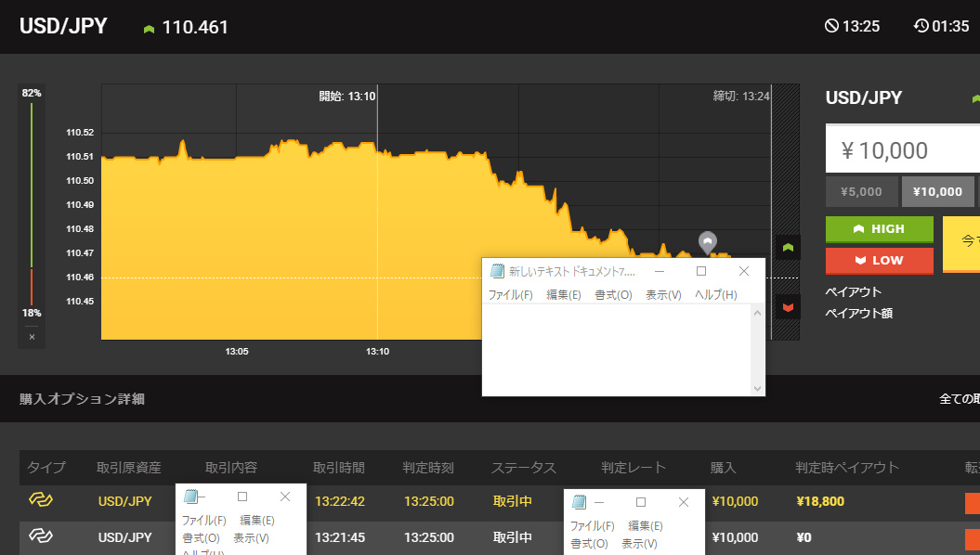Viewport: 980px width, 555px height.
Task: Open 編集(E) menu in bottom-left Notepad window
Action: point(257,520)
